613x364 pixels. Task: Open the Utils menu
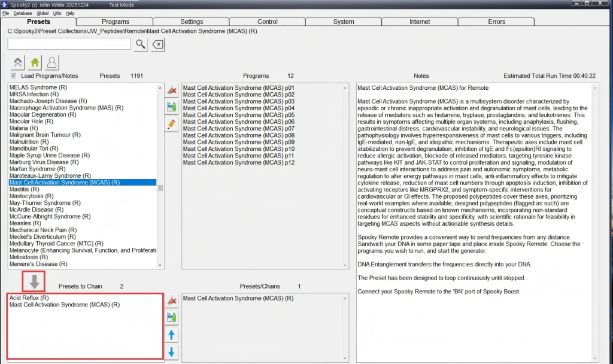(x=56, y=13)
